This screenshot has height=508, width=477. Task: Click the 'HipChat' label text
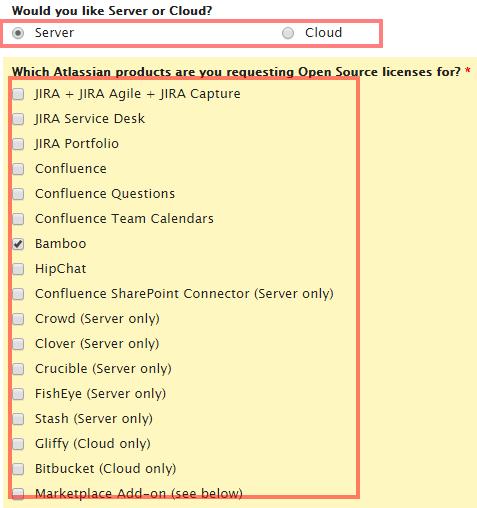(x=61, y=269)
